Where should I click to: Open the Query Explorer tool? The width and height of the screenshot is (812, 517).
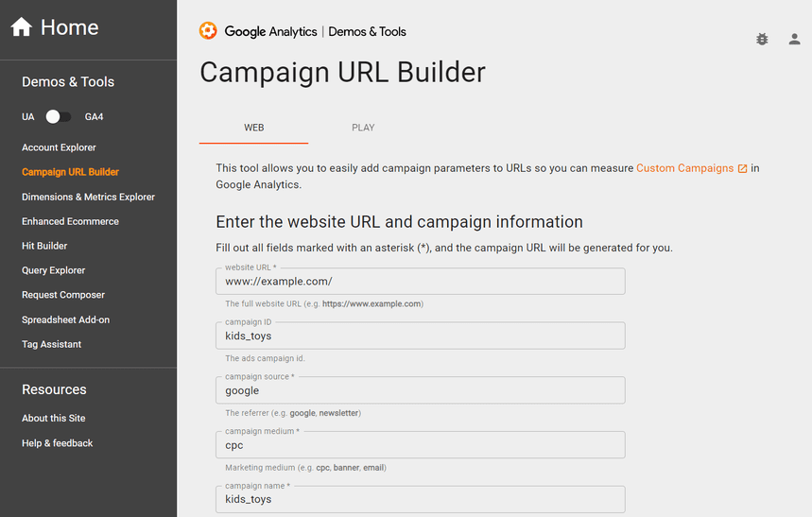coord(53,270)
